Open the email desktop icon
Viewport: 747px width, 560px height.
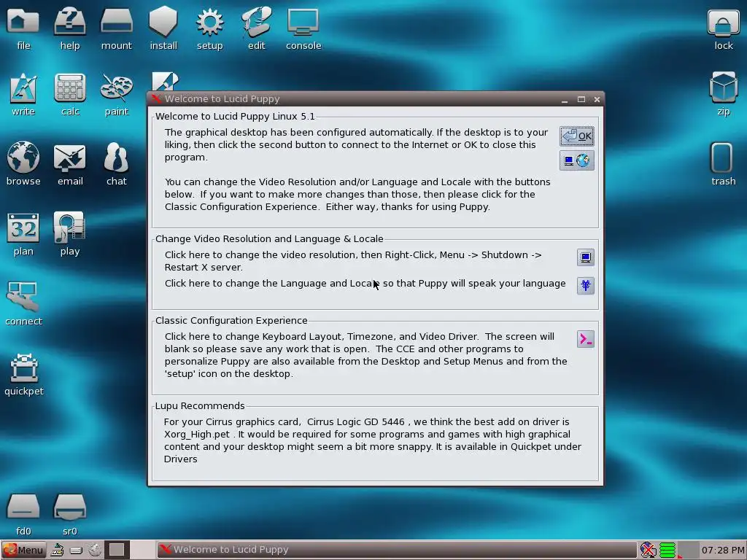tap(69, 164)
